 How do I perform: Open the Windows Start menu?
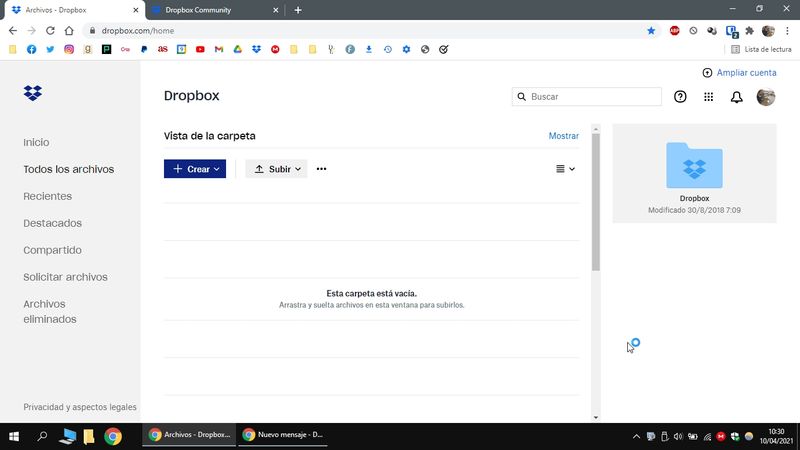(14, 436)
